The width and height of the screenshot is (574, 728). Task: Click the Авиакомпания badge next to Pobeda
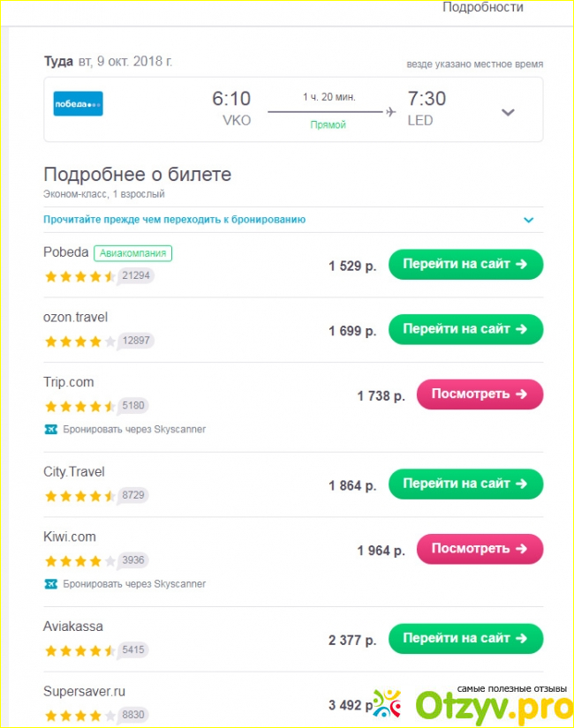click(x=132, y=253)
